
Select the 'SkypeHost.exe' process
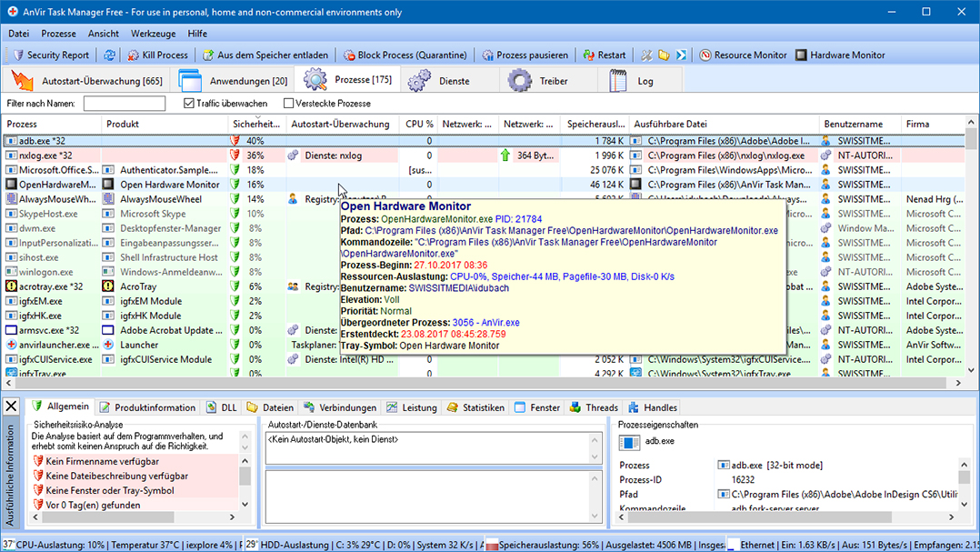pos(48,214)
